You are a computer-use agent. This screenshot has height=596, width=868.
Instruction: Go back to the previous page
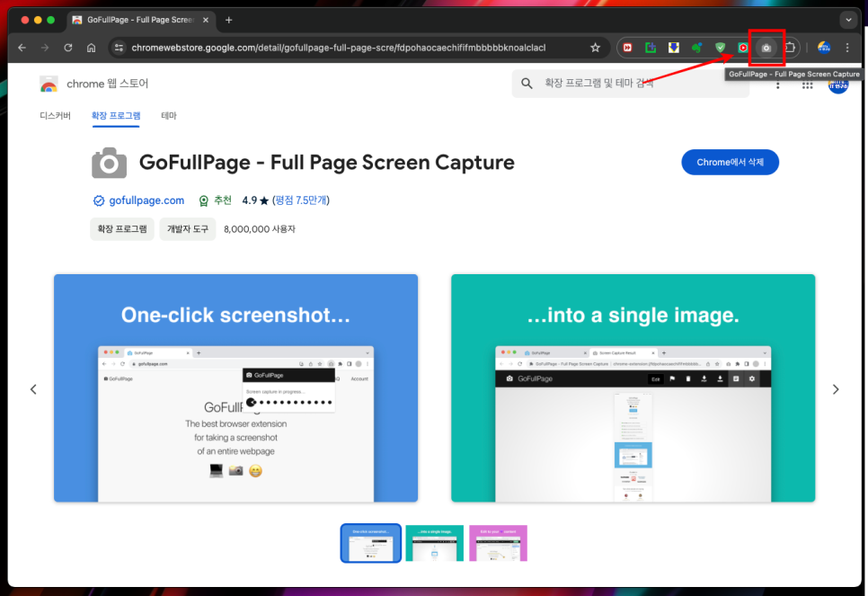coord(22,48)
